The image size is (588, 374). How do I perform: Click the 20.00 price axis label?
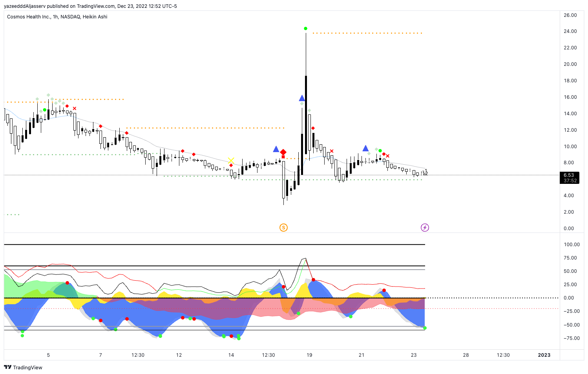[x=570, y=64]
